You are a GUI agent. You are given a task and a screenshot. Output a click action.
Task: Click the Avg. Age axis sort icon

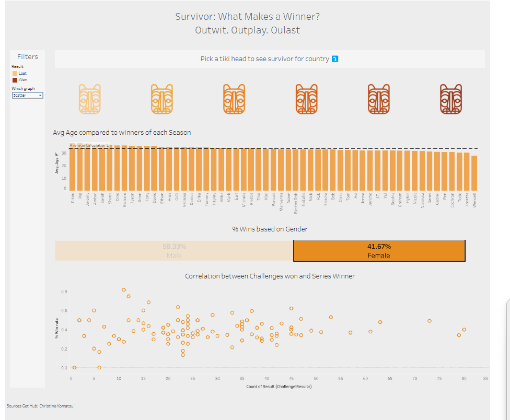click(x=57, y=154)
